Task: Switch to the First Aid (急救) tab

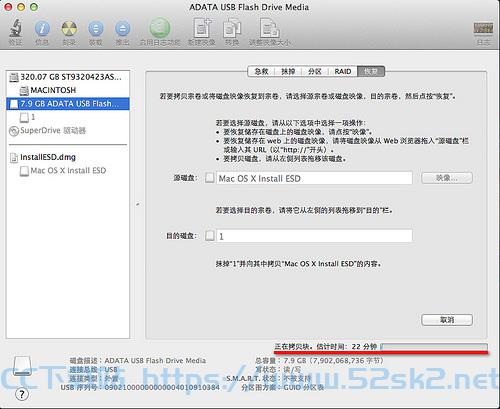Action: point(261,71)
